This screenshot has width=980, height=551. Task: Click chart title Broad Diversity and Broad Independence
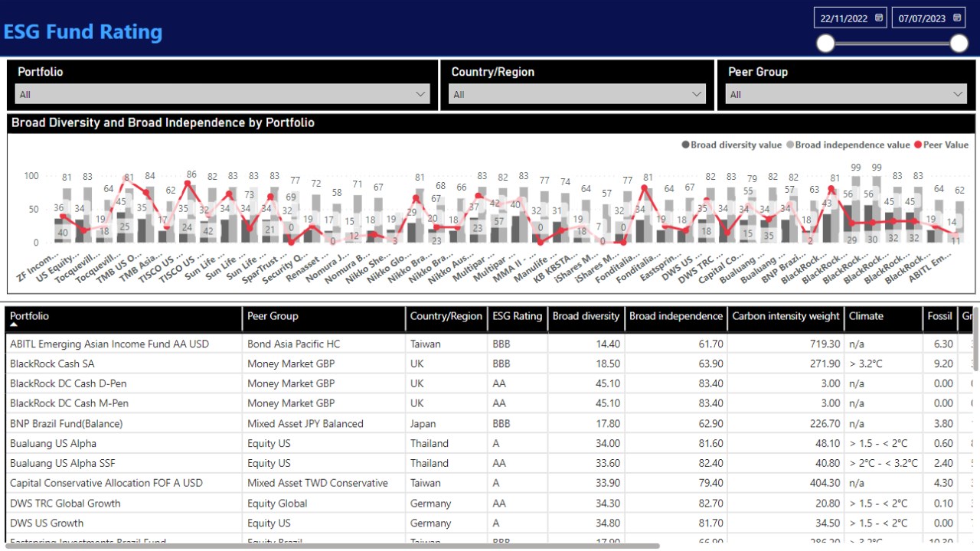pyautogui.click(x=163, y=122)
